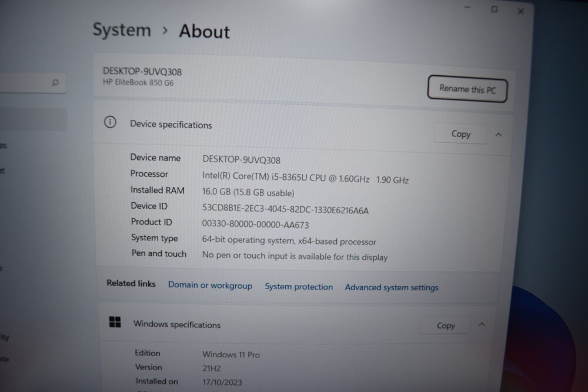Open Advanced system settings link

pos(392,287)
